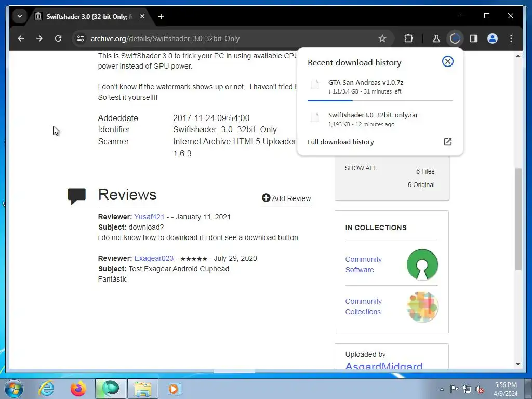The height and width of the screenshot is (399, 532).
Task: Reload the archive.org page
Action: 58,38
